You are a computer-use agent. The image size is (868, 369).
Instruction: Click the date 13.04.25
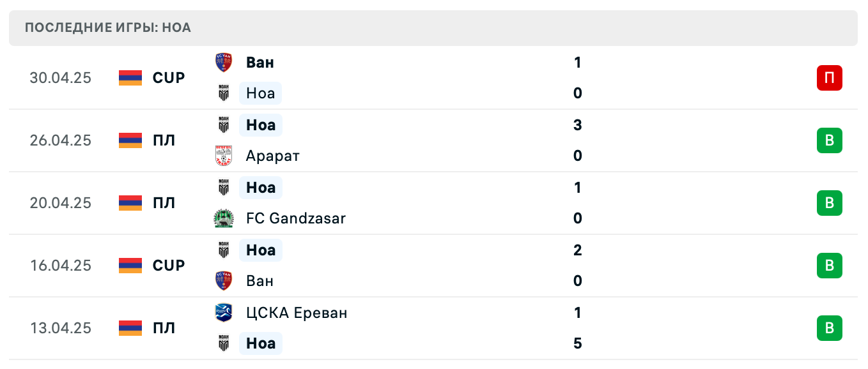click(x=61, y=328)
